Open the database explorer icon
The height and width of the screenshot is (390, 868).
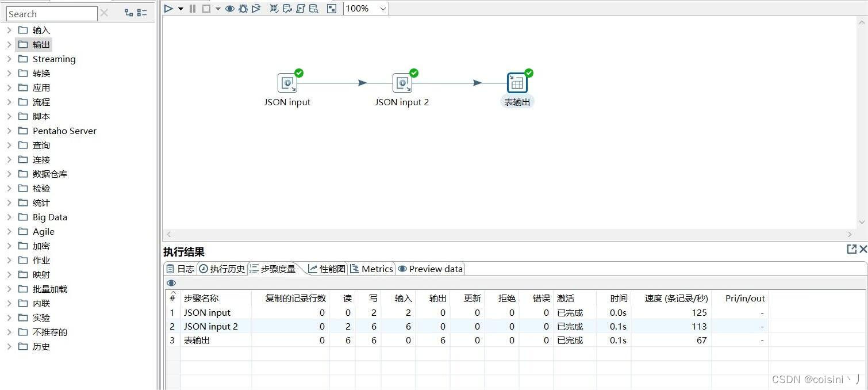(x=313, y=8)
